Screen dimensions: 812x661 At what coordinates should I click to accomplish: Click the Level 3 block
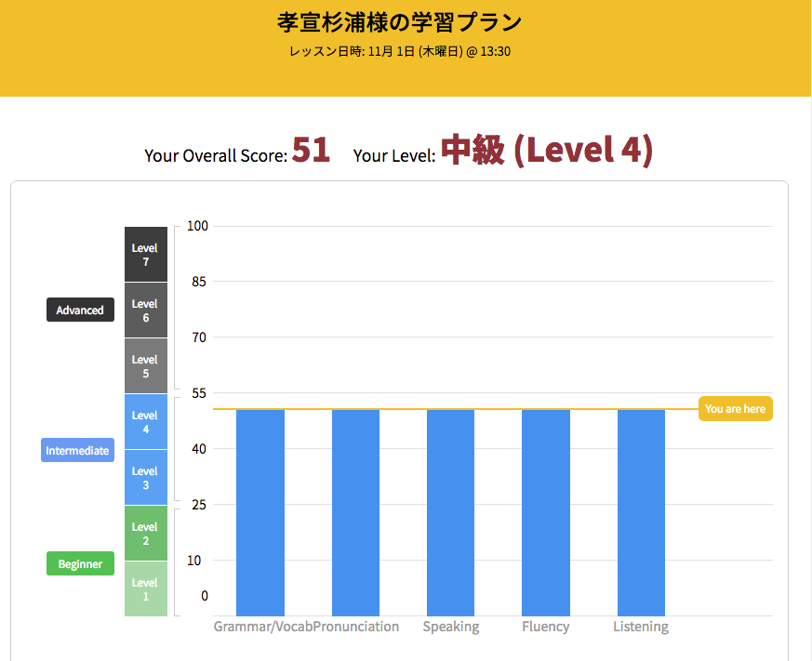[145, 478]
